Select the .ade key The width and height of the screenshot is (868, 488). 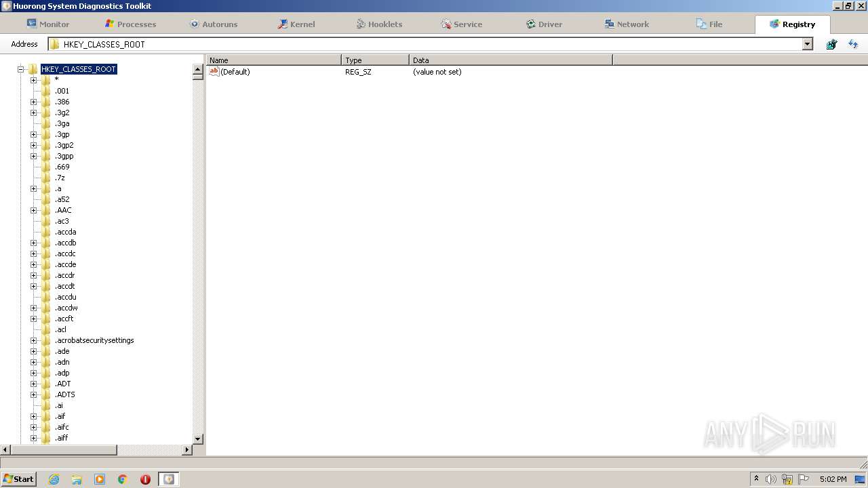tap(62, 351)
